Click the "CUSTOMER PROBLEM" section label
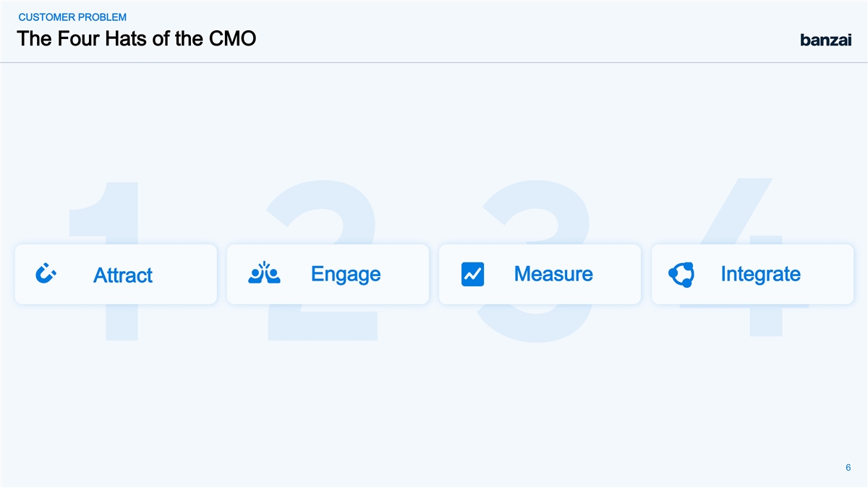Image resolution: width=868 pixels, height=488 pixels. [x=72, y=17]
